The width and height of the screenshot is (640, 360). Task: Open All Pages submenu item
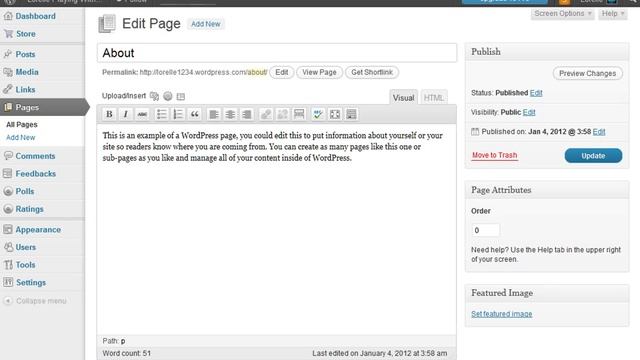tap(22, 124)
